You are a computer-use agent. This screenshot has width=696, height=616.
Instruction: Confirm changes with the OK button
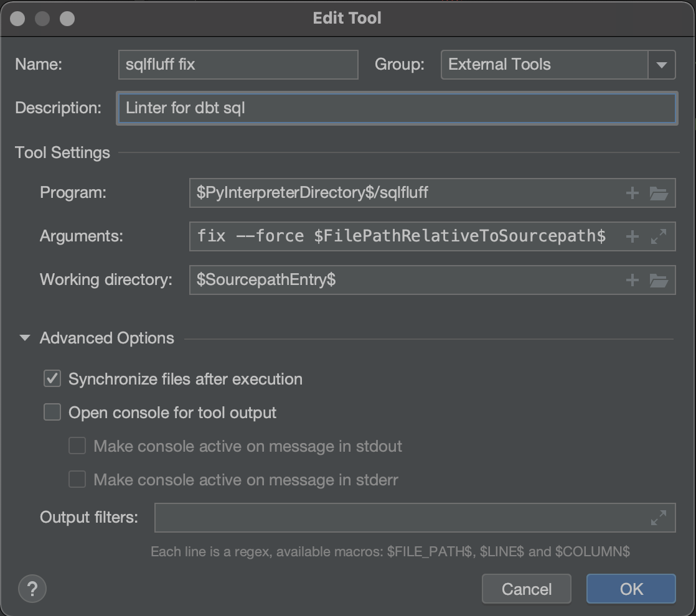631,589
